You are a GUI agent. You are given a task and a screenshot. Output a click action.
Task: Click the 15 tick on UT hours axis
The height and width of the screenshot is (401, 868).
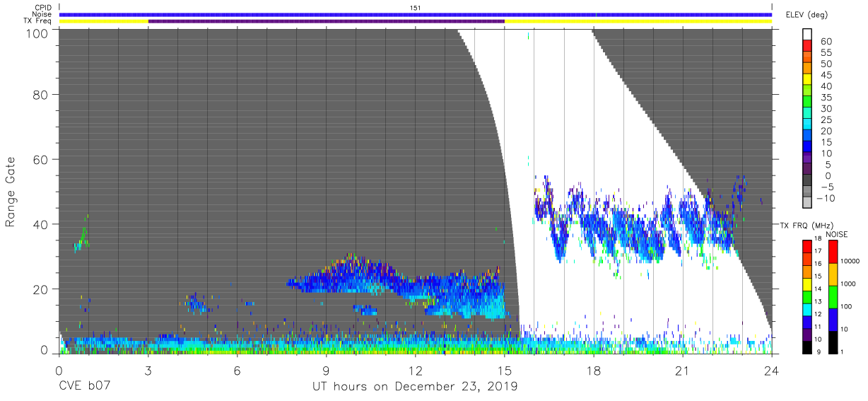(x=505, y=371)
